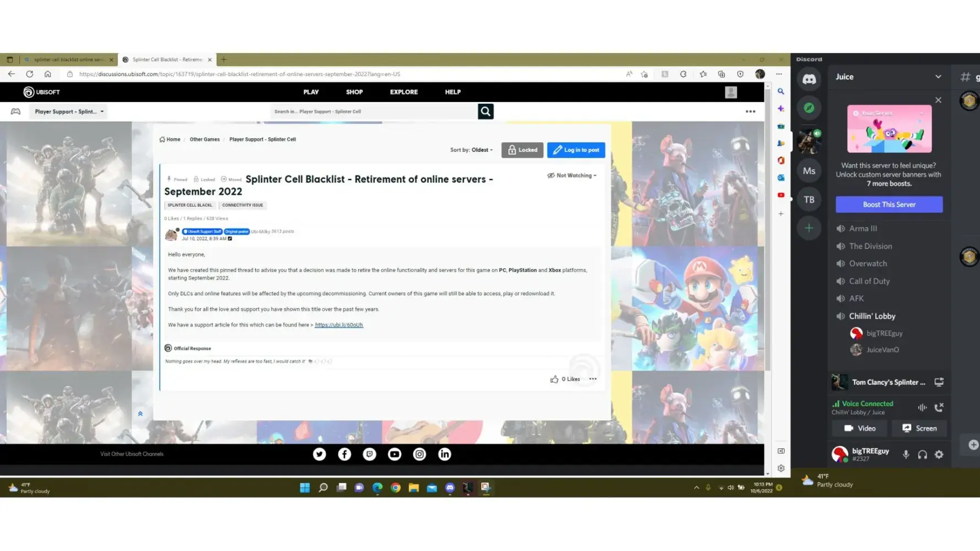980x551 pixels.
Task: Click Log in to post button
Action: pyautogui.click(x=576, y=150)
